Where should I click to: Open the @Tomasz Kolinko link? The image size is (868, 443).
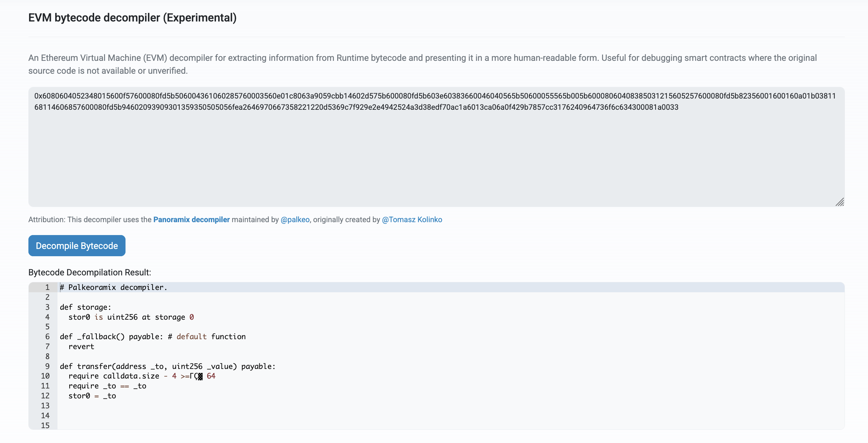pos(412,220)
